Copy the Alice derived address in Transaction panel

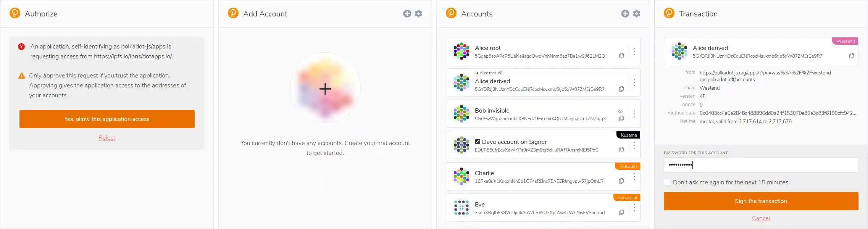click(x=852, y=55)
